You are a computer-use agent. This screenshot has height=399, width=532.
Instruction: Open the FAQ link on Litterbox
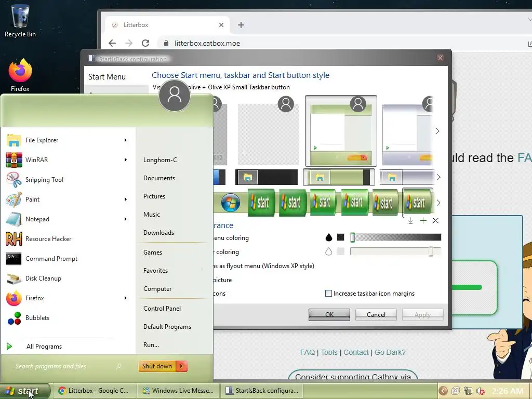308,352
